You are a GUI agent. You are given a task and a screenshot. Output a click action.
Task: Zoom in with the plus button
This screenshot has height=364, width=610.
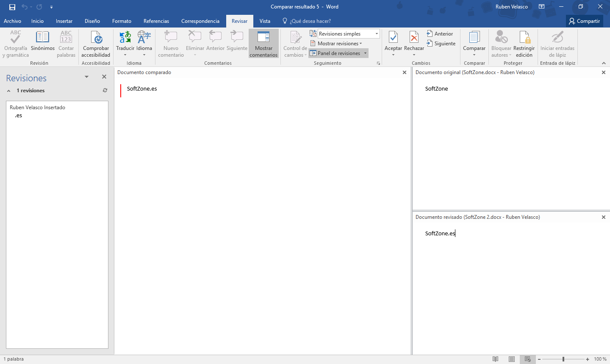(588, 359)
